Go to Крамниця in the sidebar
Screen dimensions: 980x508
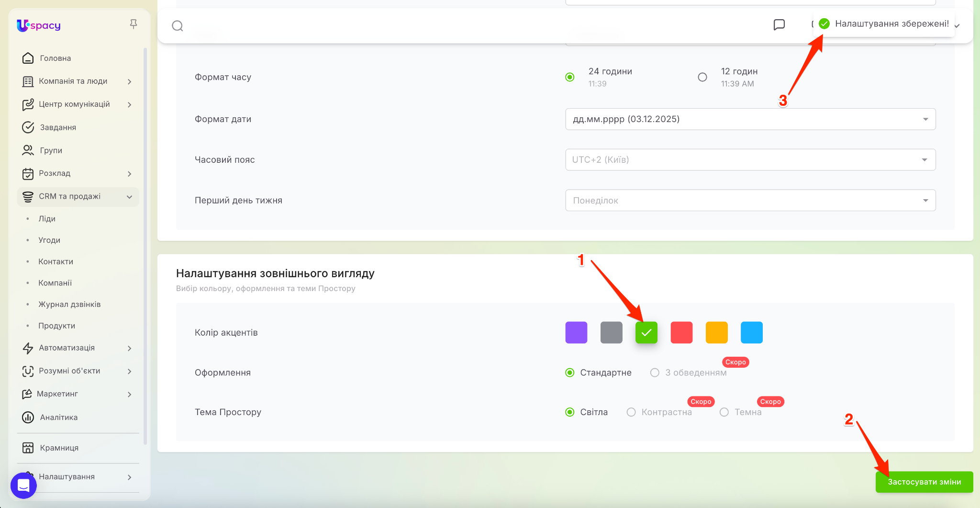coord(59,448)
